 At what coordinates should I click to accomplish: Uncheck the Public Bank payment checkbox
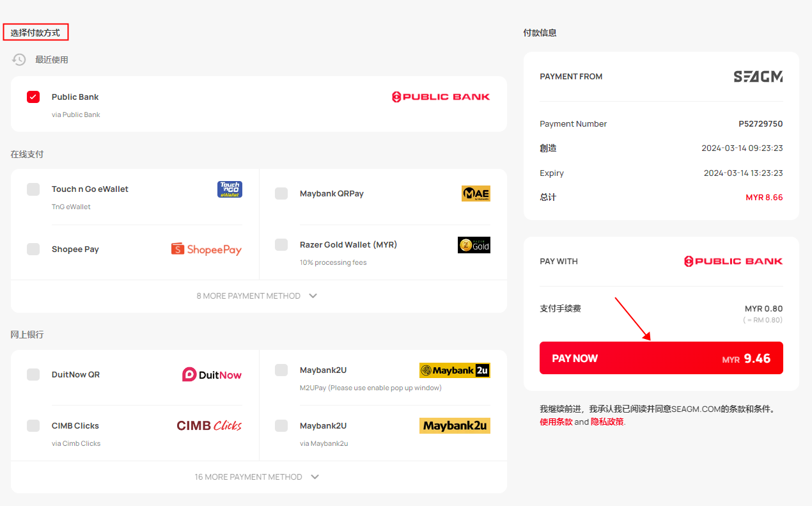[x=33, y=97]
